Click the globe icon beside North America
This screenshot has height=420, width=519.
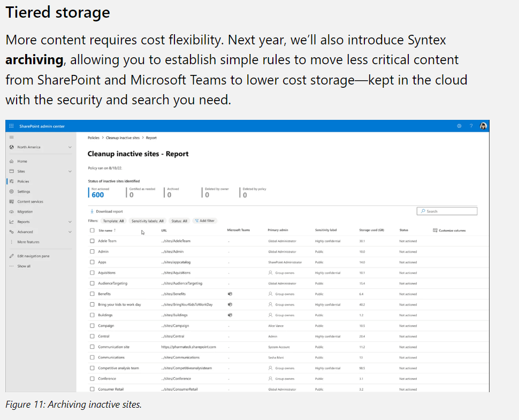pos(12,147)
